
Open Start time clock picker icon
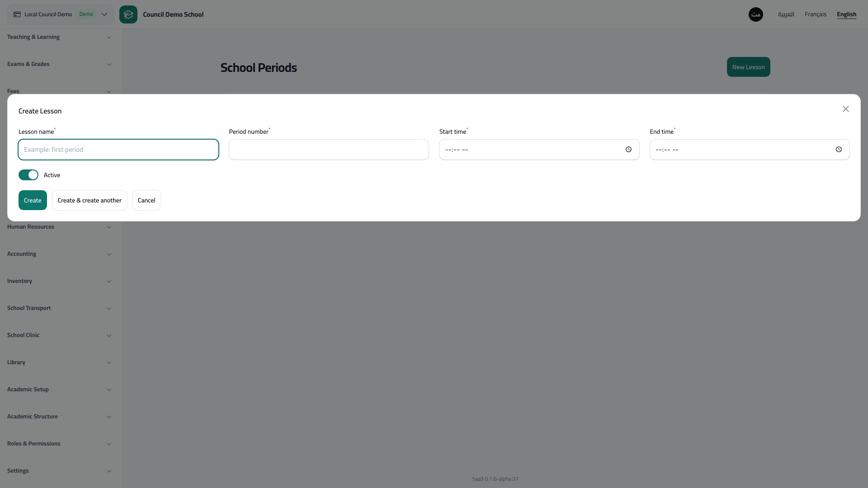(x=628, y=150)
